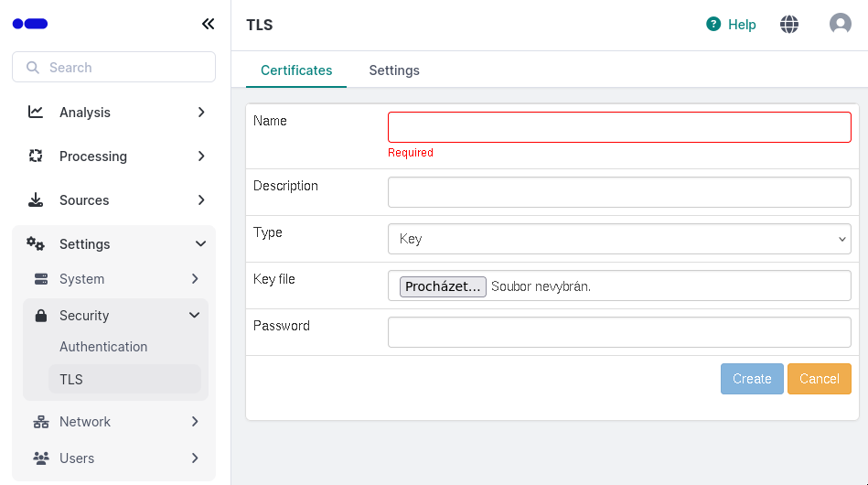Screen dimensions: 868x485
Task: Open Authentication in the Security menu
Action: coord(103,347)
